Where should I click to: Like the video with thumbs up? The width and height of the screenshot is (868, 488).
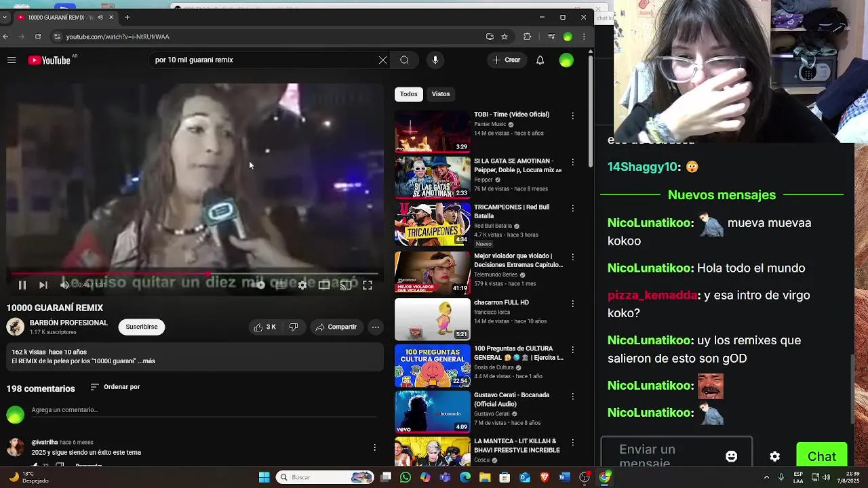[264, 327]
